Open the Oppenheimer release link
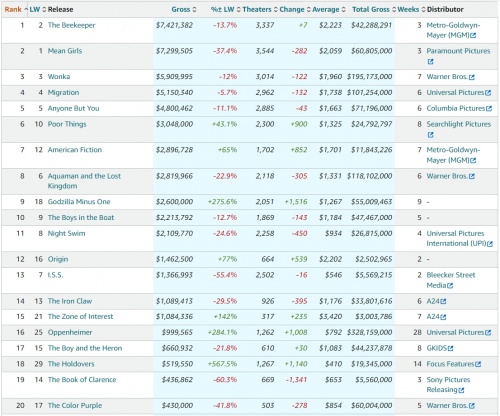The image size is (500, 416). pos(70,332)
